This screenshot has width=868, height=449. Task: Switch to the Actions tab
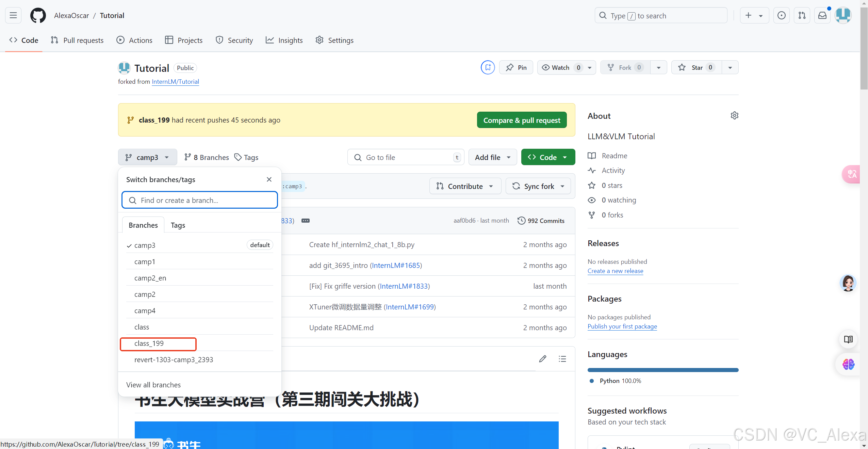[134, 40]
